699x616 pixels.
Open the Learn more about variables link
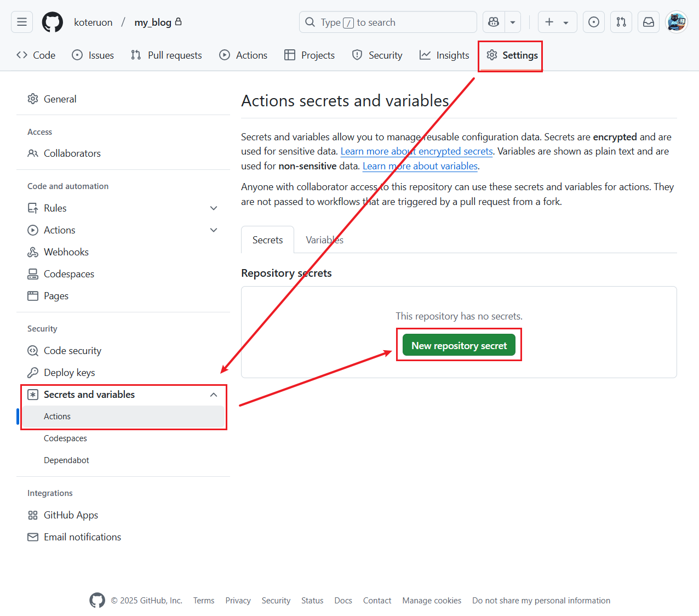420,166
